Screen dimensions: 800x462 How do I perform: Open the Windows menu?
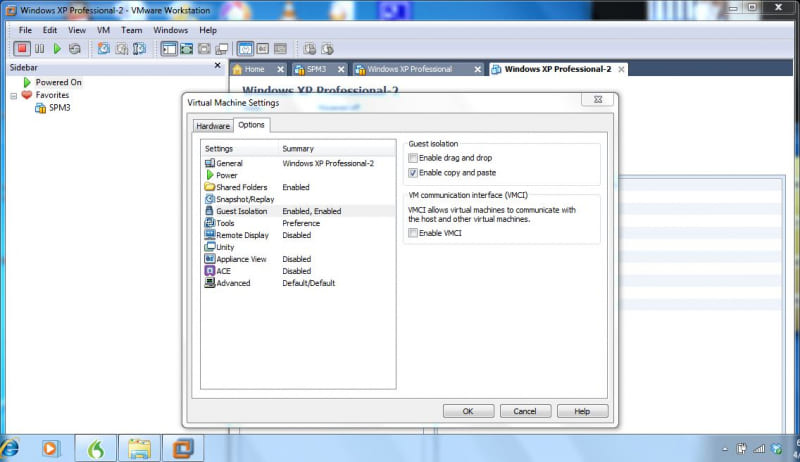(170, 30)
